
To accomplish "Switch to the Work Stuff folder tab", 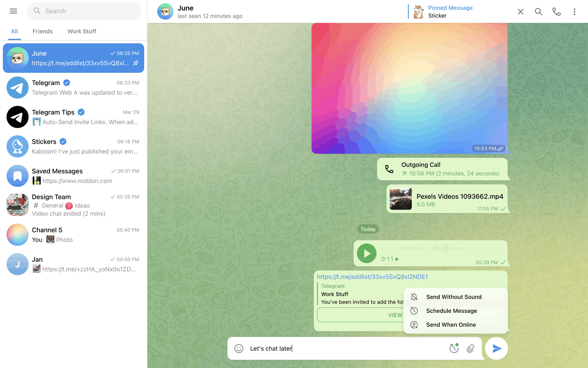I will pyautogui.click(x=82, y=31).
